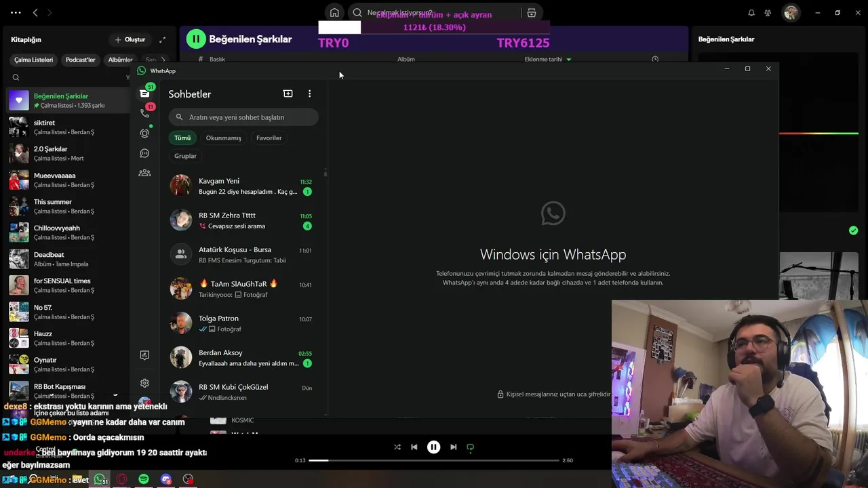This screenshot has width=868, height=488.
Task: Open WhatsApp Channels icon in sidebar
Action: 144,153
